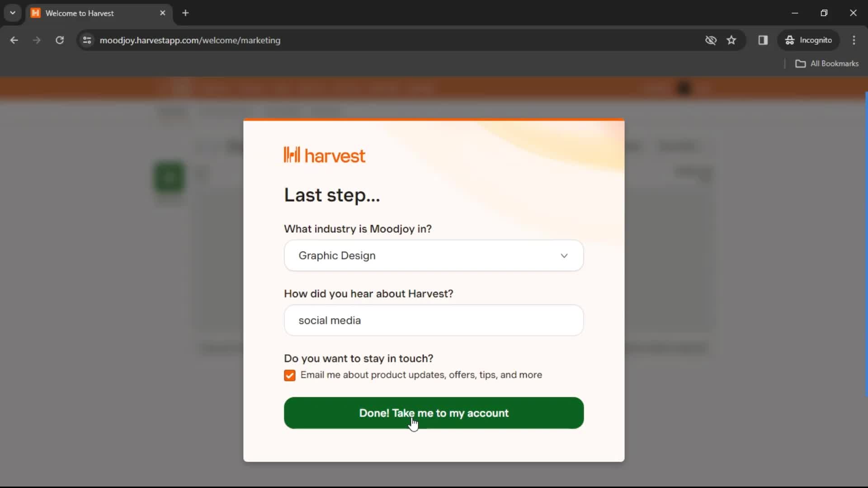This screenshot has height=488, width=868.
Task: Edit the how did you hear field
Action: [x=434, y=320]
